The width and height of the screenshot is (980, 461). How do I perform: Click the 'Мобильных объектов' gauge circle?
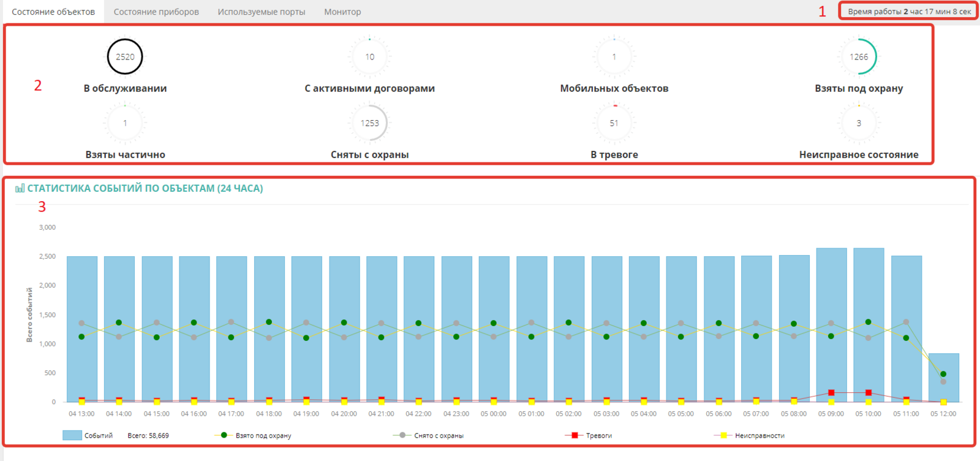pyautogui.click(x=614, y=57)
